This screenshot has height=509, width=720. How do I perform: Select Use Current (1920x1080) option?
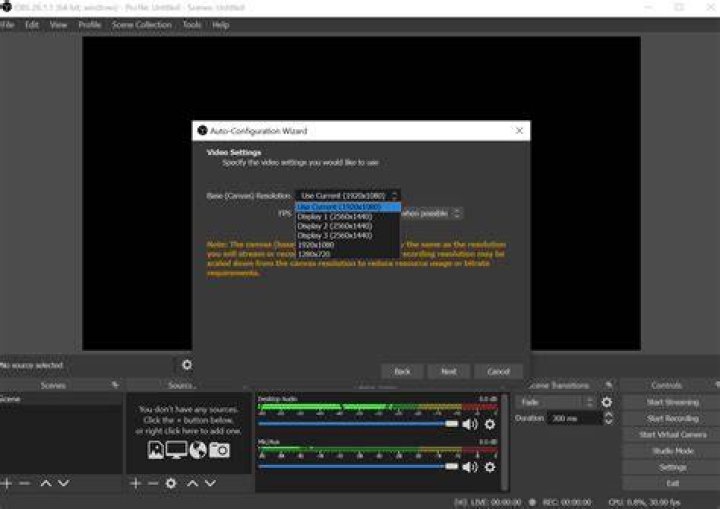tap(348, 207)
